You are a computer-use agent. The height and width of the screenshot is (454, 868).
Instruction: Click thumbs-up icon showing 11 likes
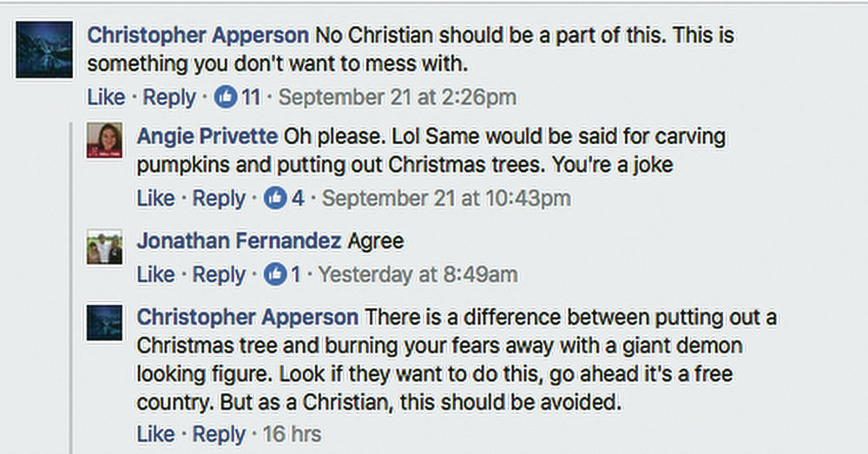pos(226,97)
